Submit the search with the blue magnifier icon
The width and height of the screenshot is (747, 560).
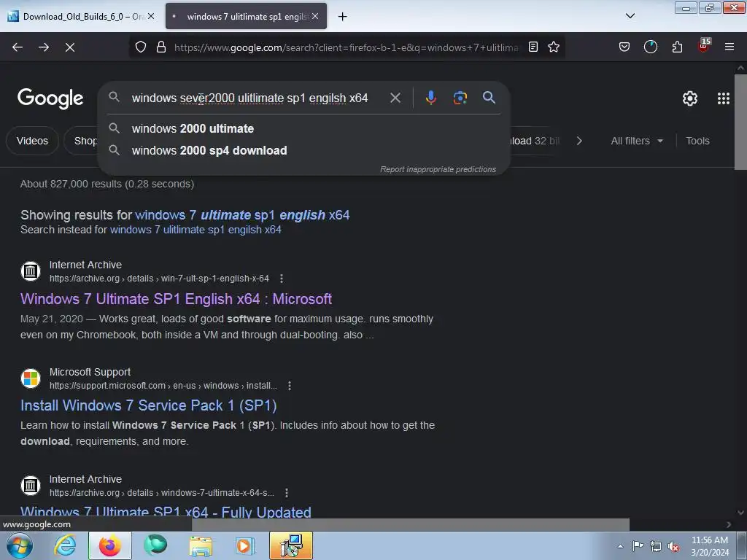pos(489,98)
